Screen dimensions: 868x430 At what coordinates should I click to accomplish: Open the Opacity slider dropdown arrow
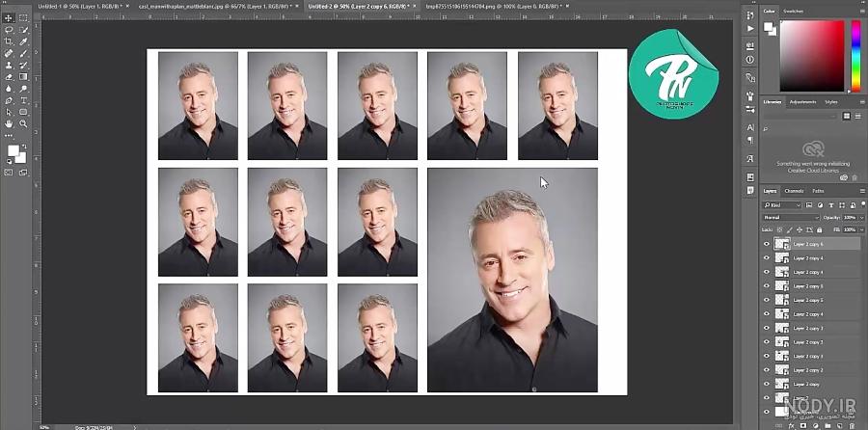pos(861,218)
